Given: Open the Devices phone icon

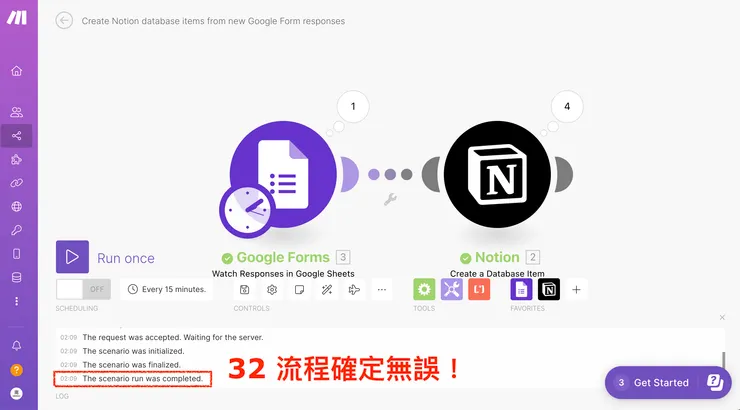Looking at the screenshot, I should click(17, 254).
